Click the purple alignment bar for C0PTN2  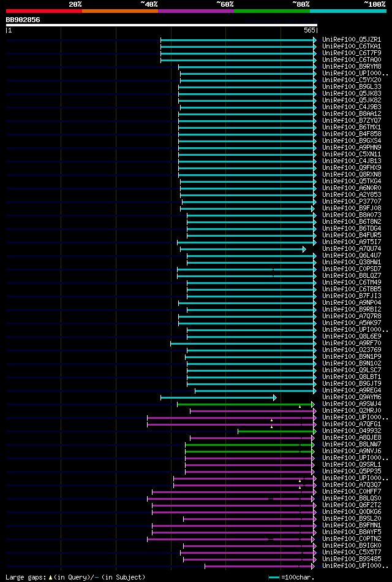(x=231, y=539)
